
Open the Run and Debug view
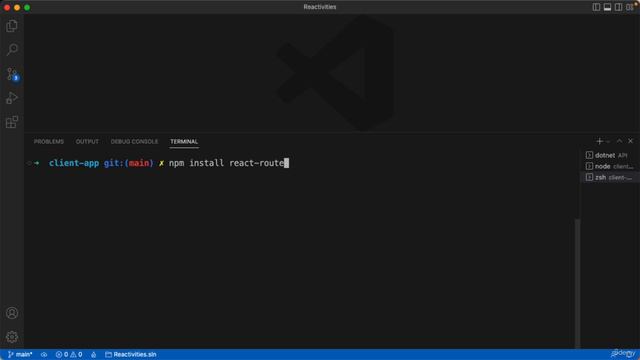tap(12, 98)
